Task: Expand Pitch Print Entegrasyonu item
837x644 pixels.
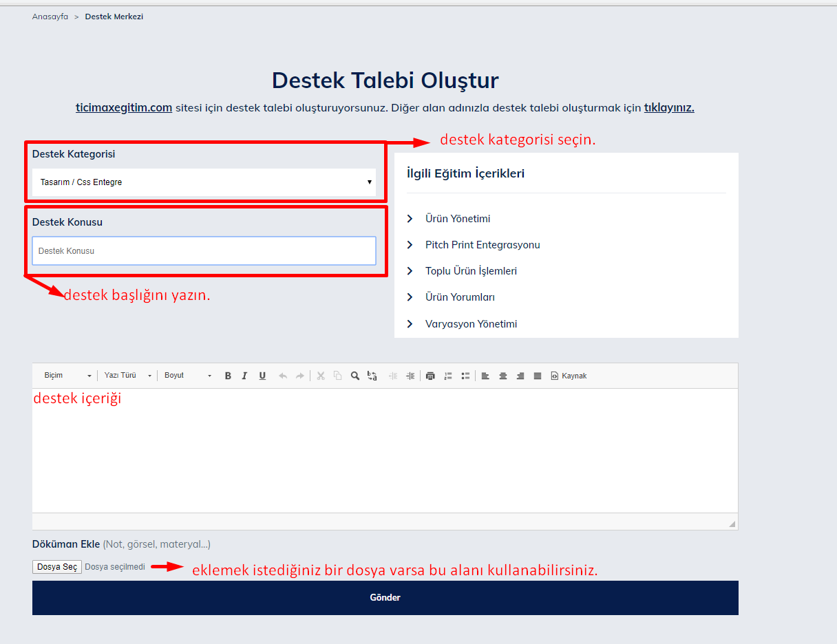Action: (x=474, y=245)
